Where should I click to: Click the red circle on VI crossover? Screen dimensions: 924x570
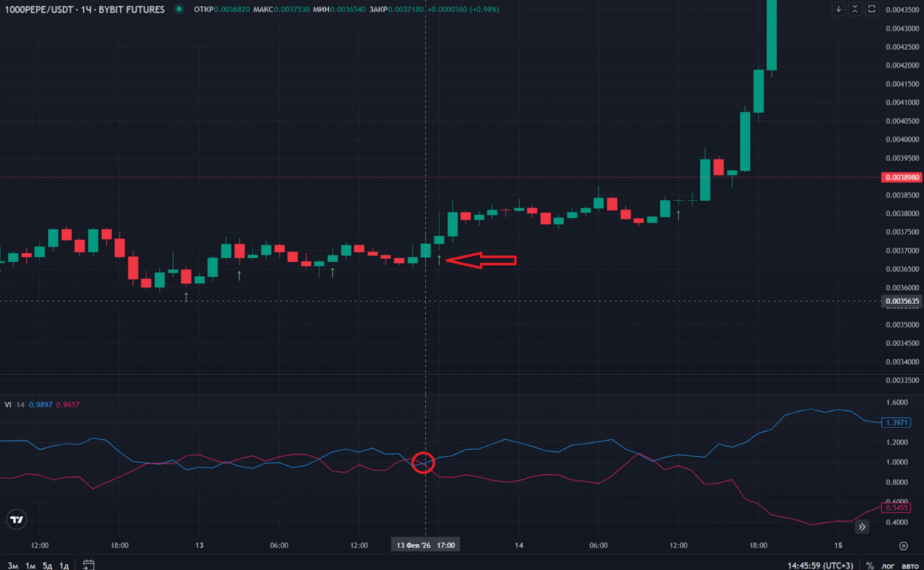pos(423,462)
